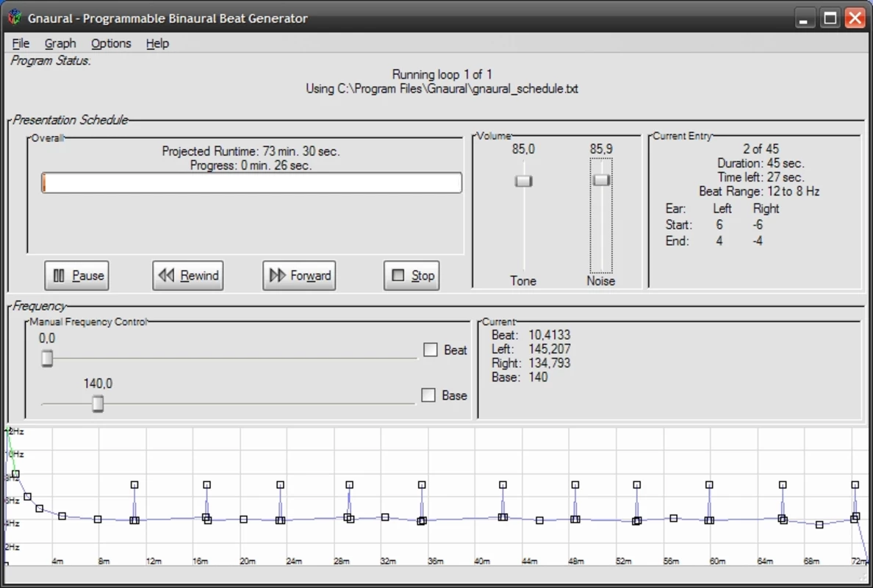Screen dimensions: 873x588
Task: Select the lower graph node near 69m
Action: (819, 525)
